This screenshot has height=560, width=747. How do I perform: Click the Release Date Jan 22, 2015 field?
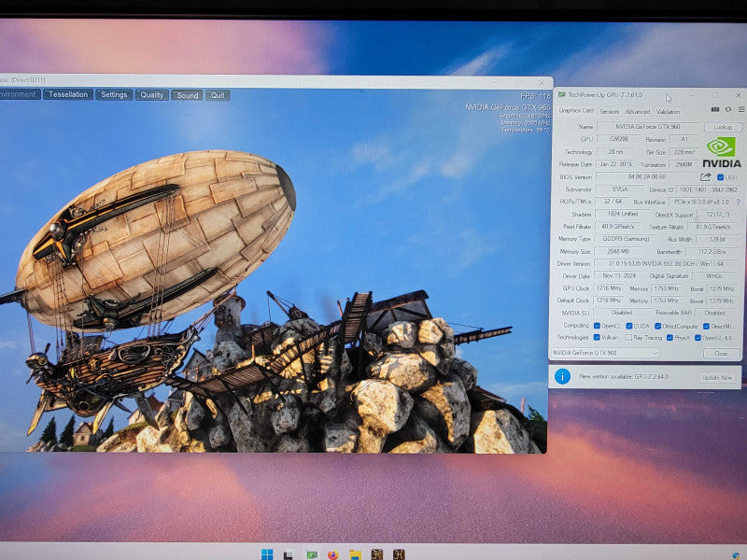click(615, 164)
